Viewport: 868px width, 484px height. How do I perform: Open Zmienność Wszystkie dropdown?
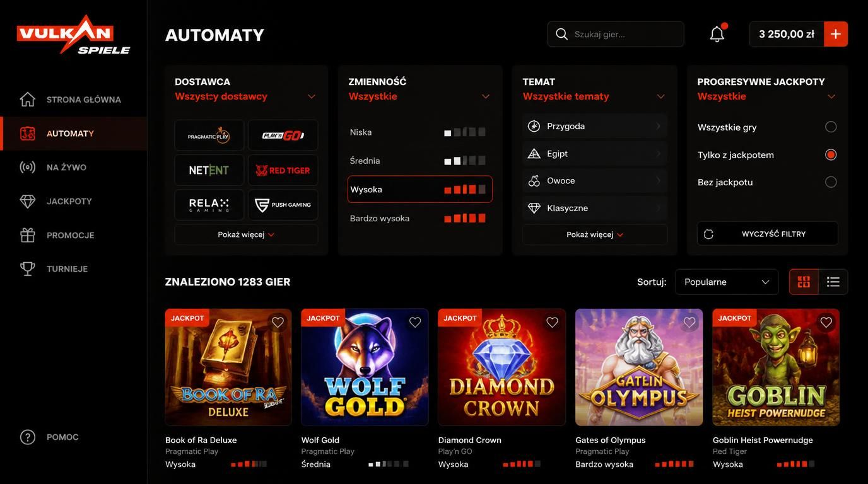(419, 96)
